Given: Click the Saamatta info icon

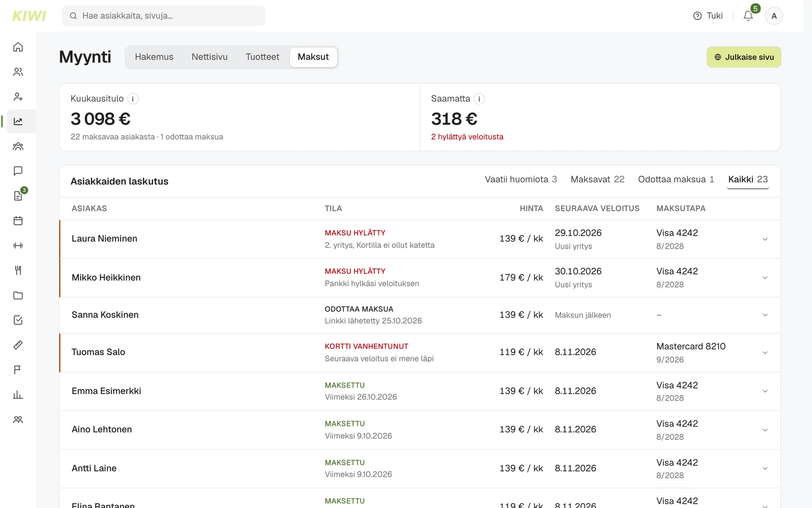Looking at the screenshot, I should tap(479, 99).
